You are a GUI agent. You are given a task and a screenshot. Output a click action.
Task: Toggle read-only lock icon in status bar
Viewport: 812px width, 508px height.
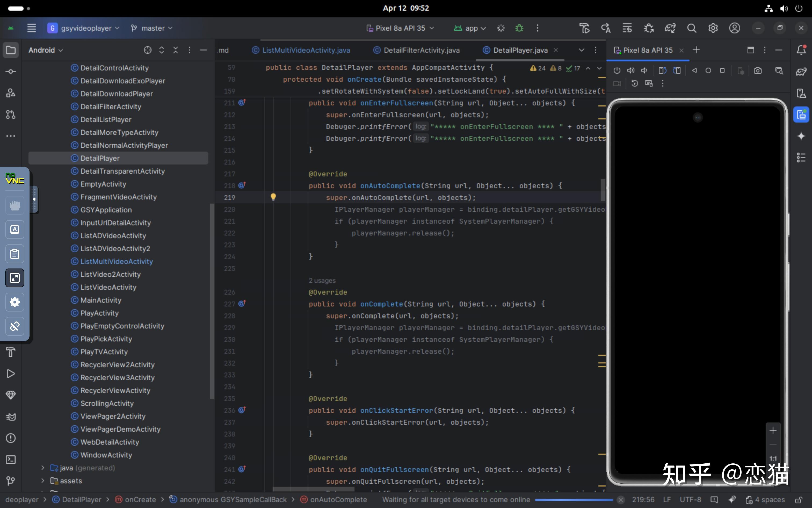[799, 500]
